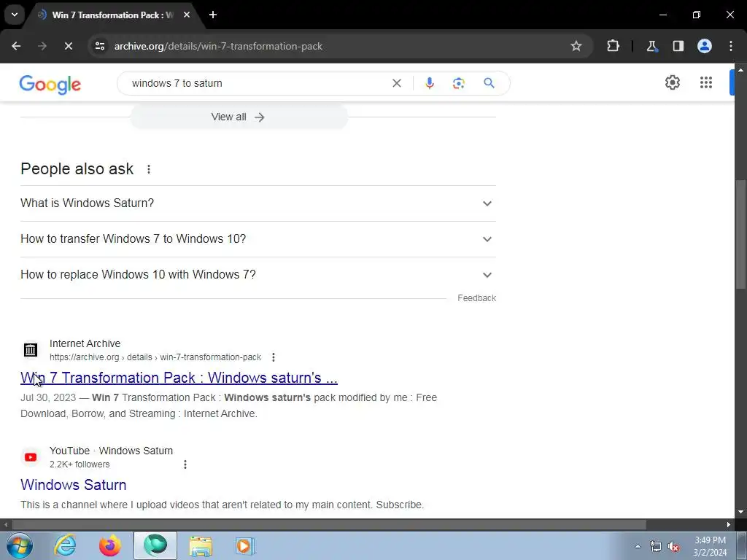Open Windows Media Player on taskbar
The width and height of the screenshot is (747, 560).
tap(245, 545)
